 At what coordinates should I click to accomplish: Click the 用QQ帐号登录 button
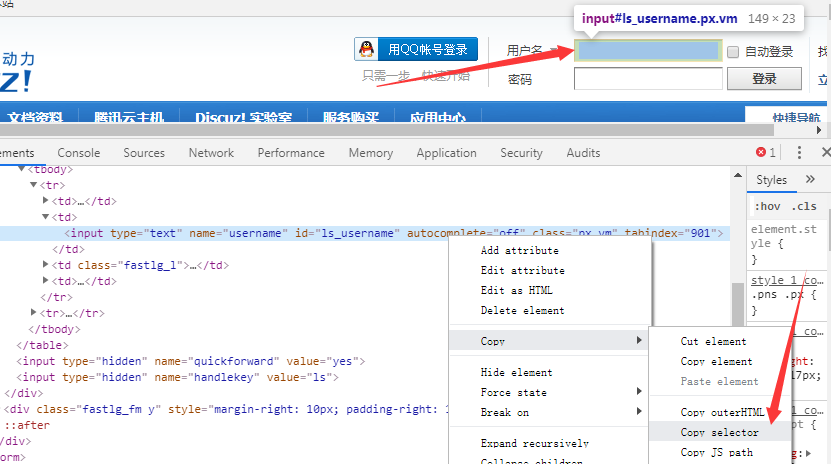[416, 49]
